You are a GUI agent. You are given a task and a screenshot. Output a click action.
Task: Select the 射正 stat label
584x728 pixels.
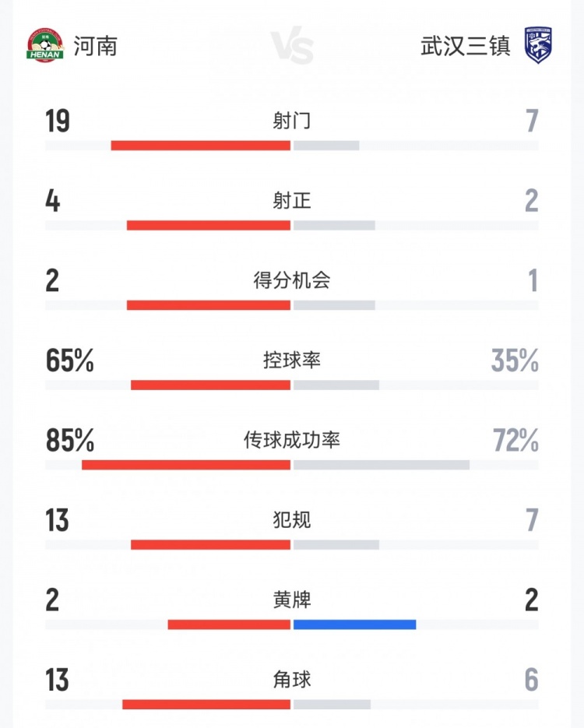point(292,201)
